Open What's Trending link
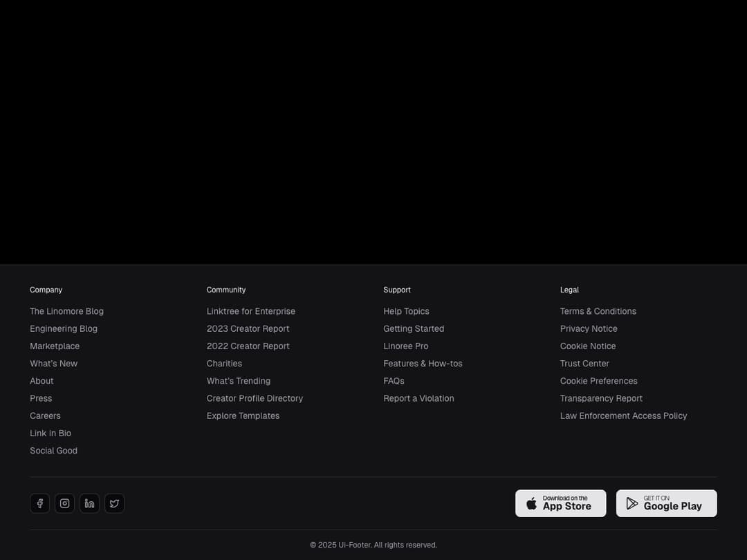The width and height of the screenshot is (747, 560). (x=239, y=381)
